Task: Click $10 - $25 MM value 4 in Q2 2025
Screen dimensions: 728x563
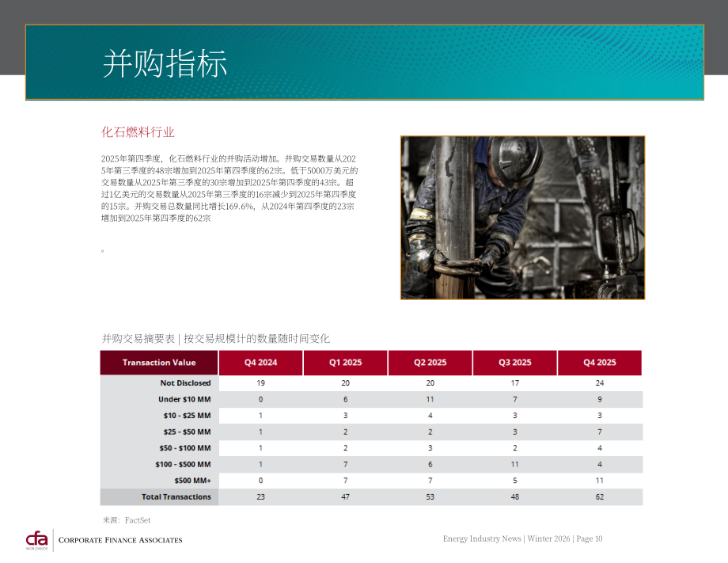Action: [430, 415]
